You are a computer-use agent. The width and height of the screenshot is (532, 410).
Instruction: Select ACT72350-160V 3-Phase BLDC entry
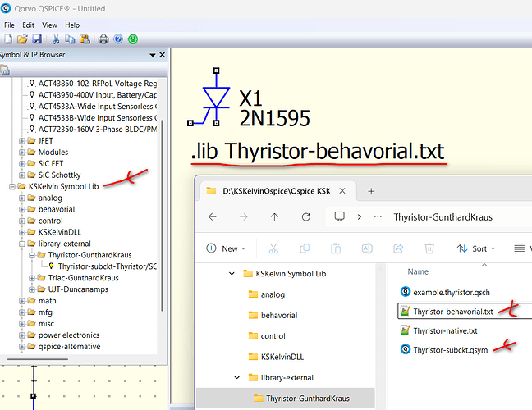point(98,130)
